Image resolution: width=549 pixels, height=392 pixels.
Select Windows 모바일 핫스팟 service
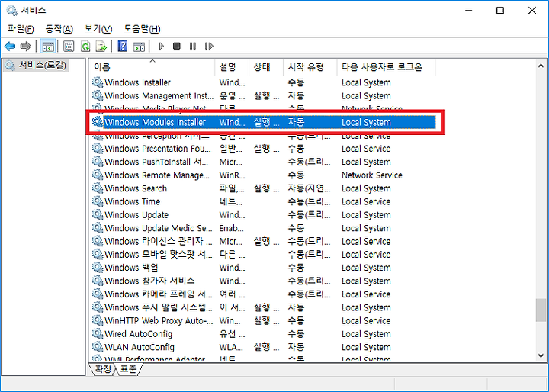click(262, 255)
